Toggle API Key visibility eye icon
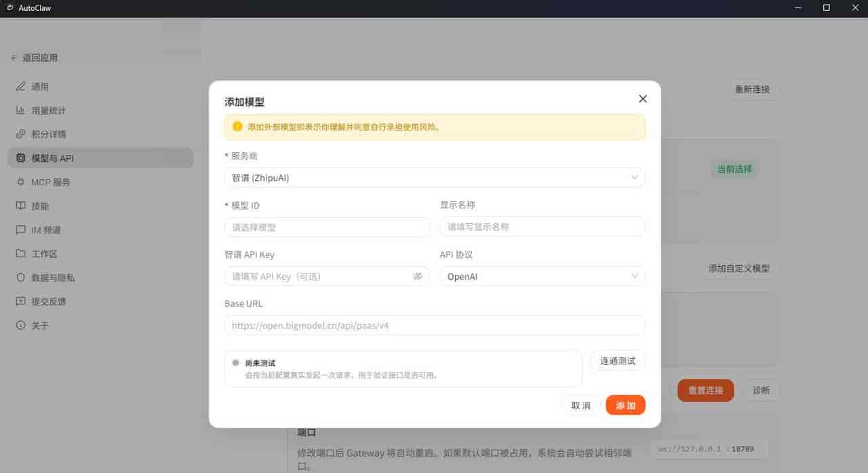 pos(418,276)
